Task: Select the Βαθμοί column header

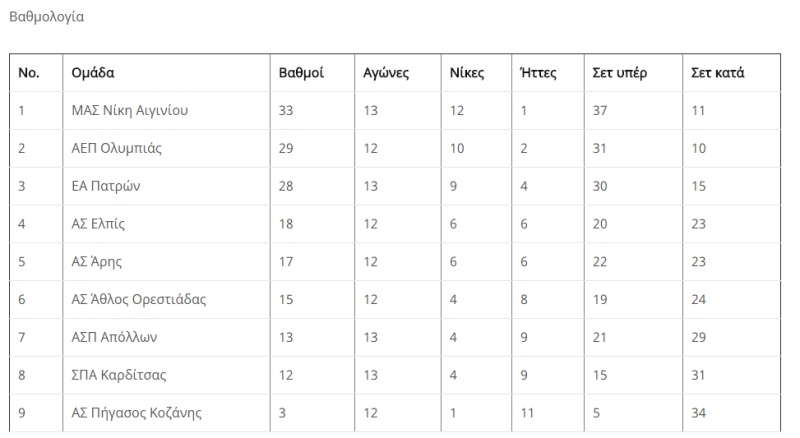Action: (301, 72)
